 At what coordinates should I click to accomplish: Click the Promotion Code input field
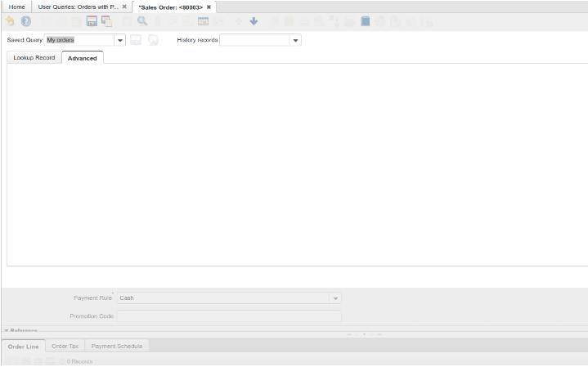point(229,316)
